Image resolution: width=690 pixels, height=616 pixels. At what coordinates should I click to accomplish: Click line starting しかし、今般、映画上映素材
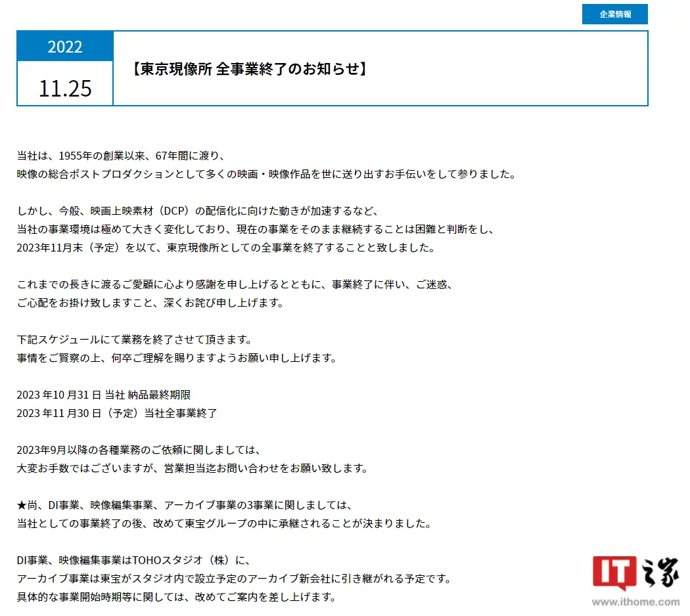coord(198,211)
